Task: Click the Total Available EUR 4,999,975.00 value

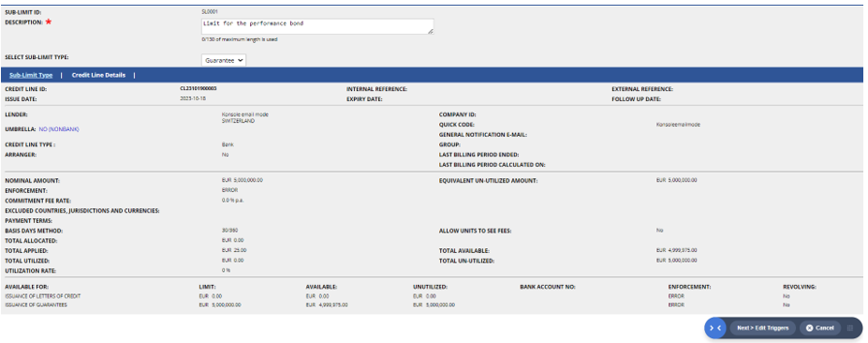Action: tap(676, 250)
